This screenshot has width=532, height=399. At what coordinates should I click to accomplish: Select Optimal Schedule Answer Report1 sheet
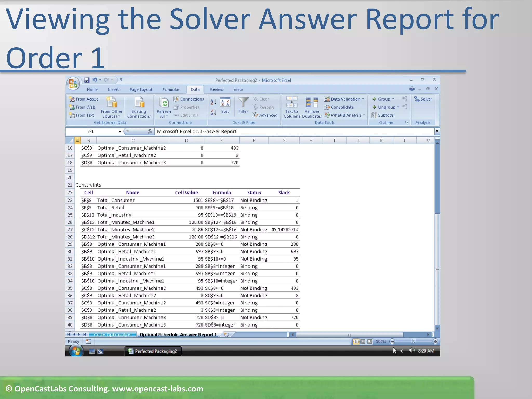tap(178, 335)
